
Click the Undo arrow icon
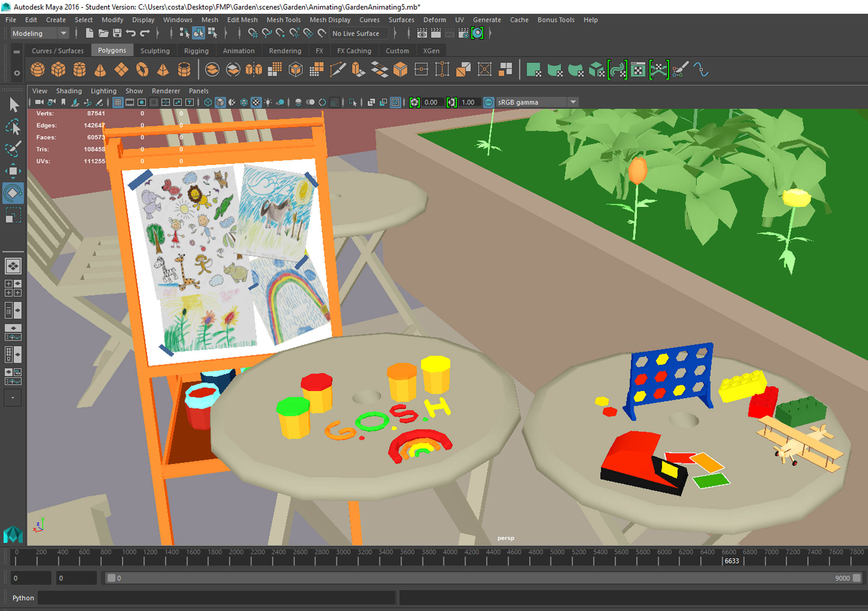point(131,33)
